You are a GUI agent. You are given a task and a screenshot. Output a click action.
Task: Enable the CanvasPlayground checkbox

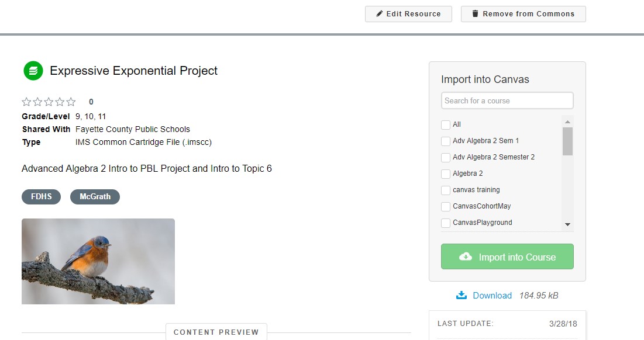pos(446,223)
